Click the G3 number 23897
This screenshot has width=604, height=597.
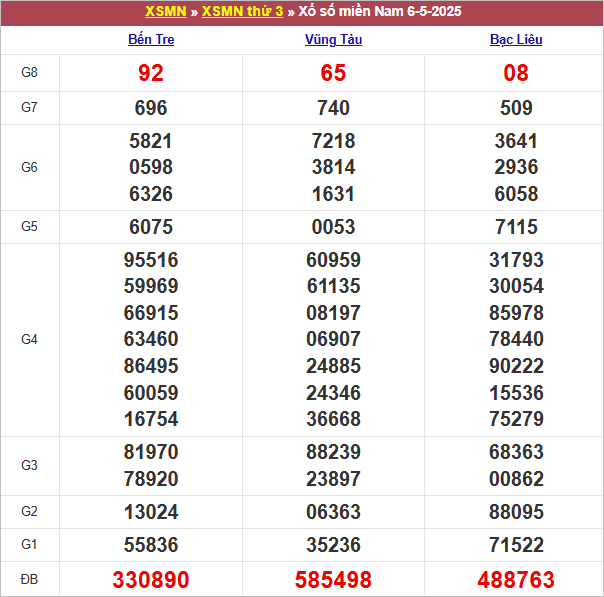click(334, 479)
